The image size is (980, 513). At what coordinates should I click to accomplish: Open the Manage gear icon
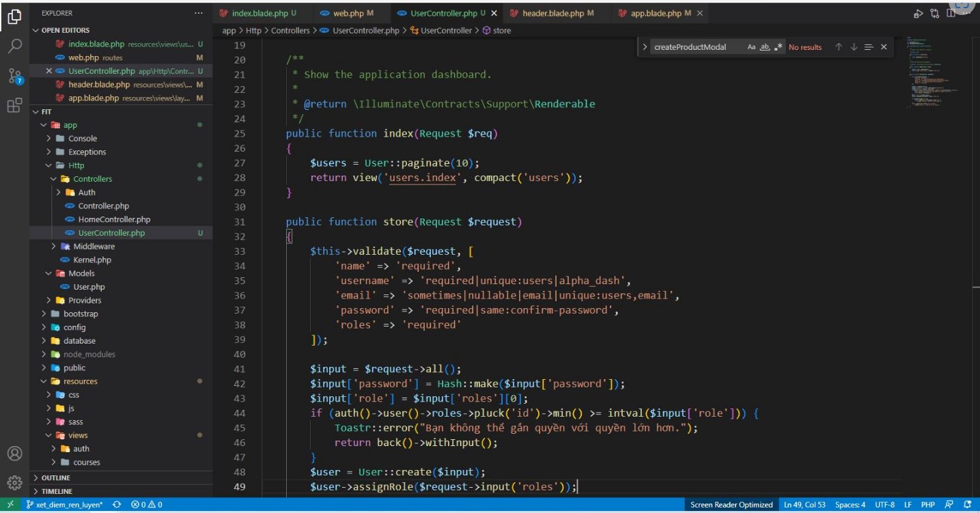(x=14, y=482)
